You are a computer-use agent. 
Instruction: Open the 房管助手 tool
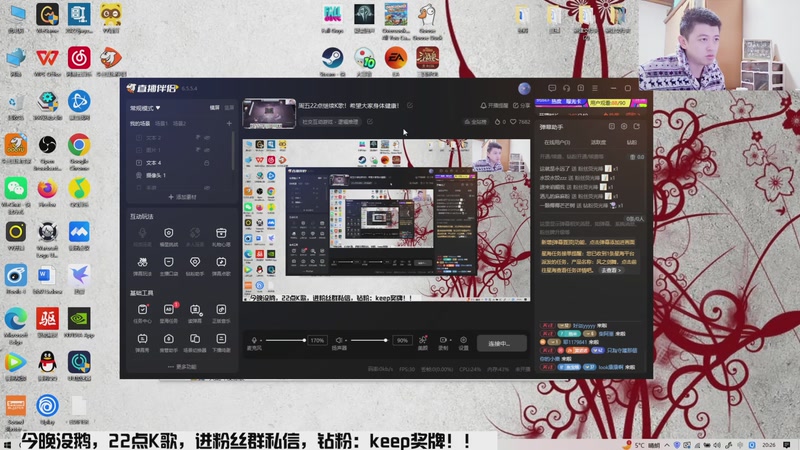169,343
